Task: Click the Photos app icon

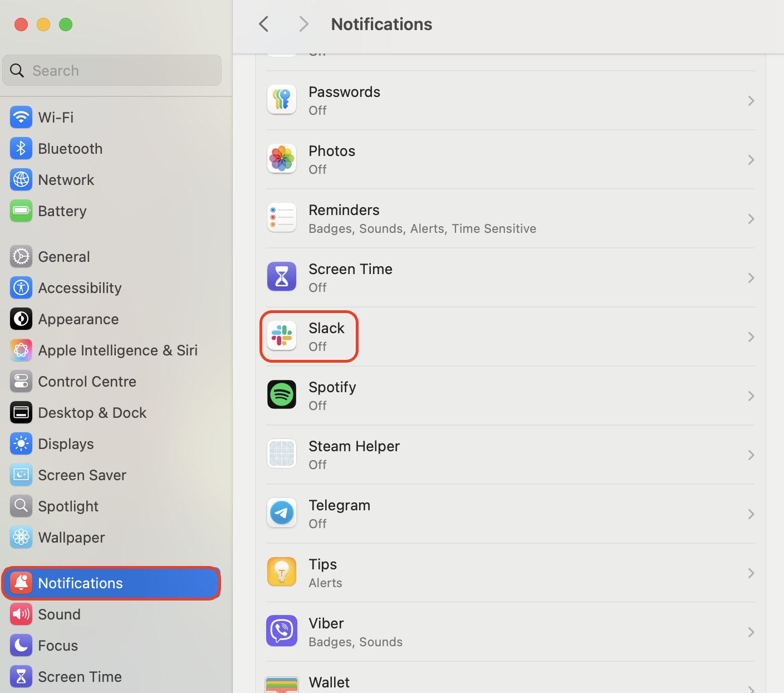Action: click(x=282, y=159)
